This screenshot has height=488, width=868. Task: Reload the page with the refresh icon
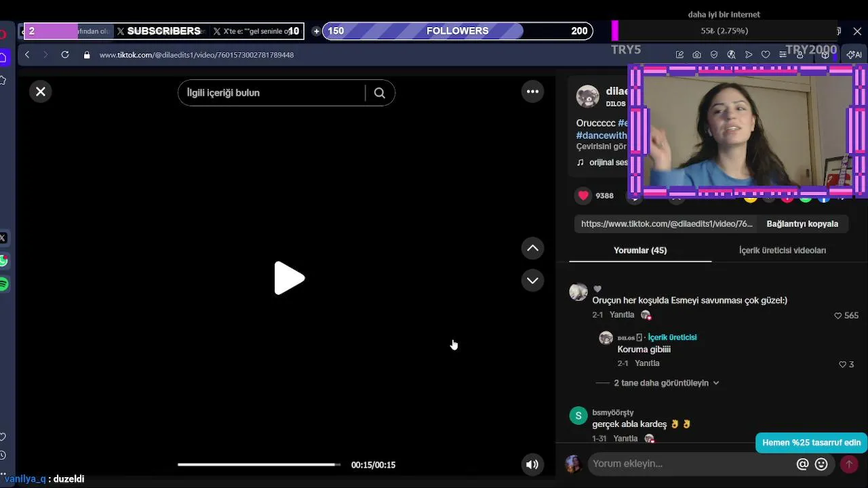[x=64, y=55]
